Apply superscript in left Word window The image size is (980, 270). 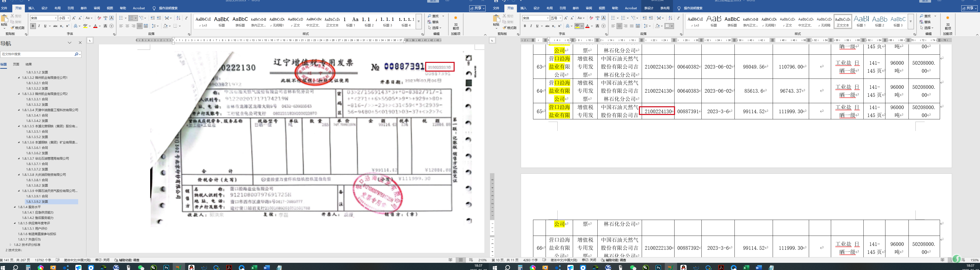pyautogui.click(x=68, y=26)
